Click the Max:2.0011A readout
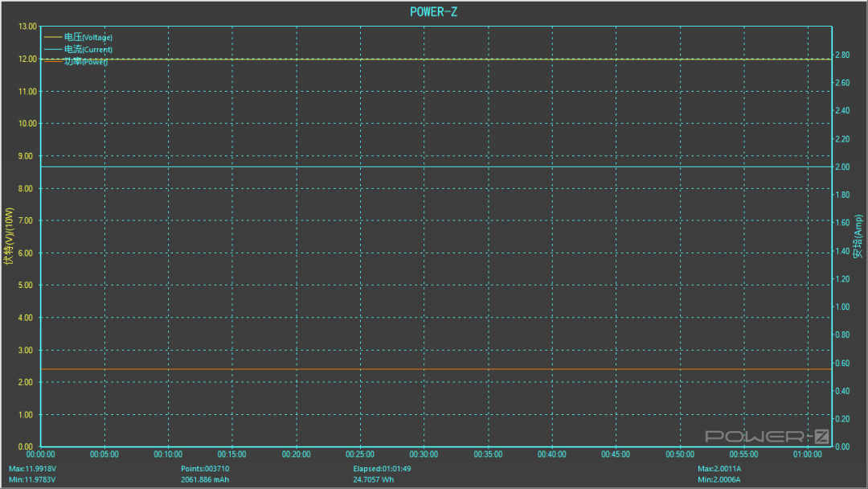Viewport: 868px width, 489px height. [x=719, y=469]
